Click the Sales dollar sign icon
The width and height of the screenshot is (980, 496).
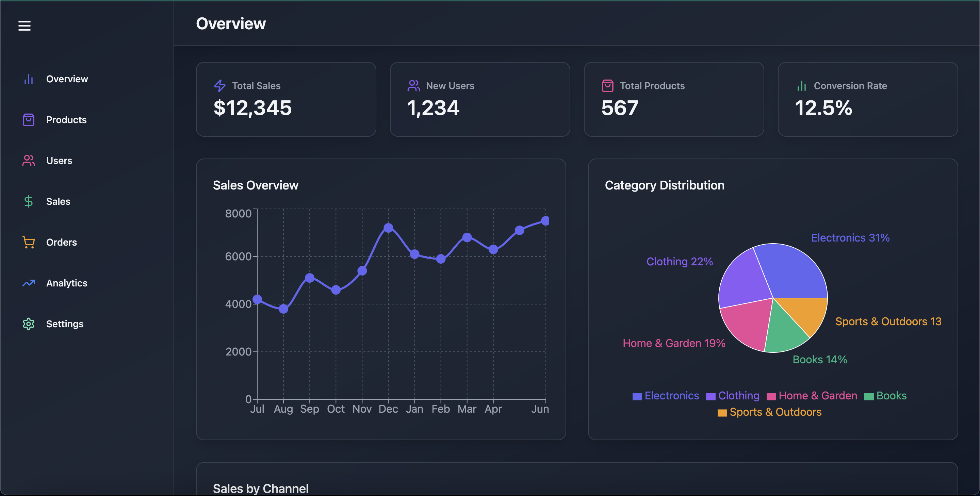point(29,201)
